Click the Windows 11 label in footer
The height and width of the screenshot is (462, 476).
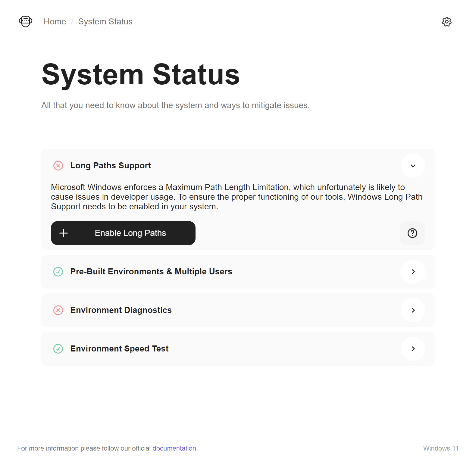[x=441, y=448]
